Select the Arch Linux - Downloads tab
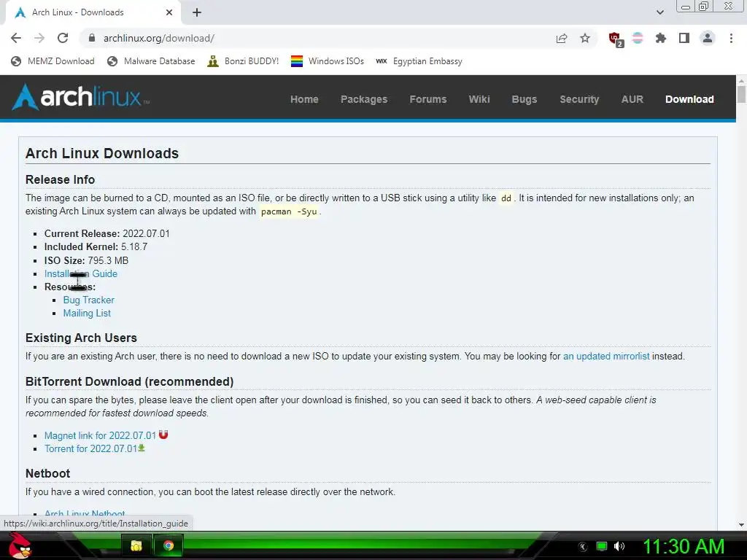This screenshot has height=560, width=747. [93, 12]
